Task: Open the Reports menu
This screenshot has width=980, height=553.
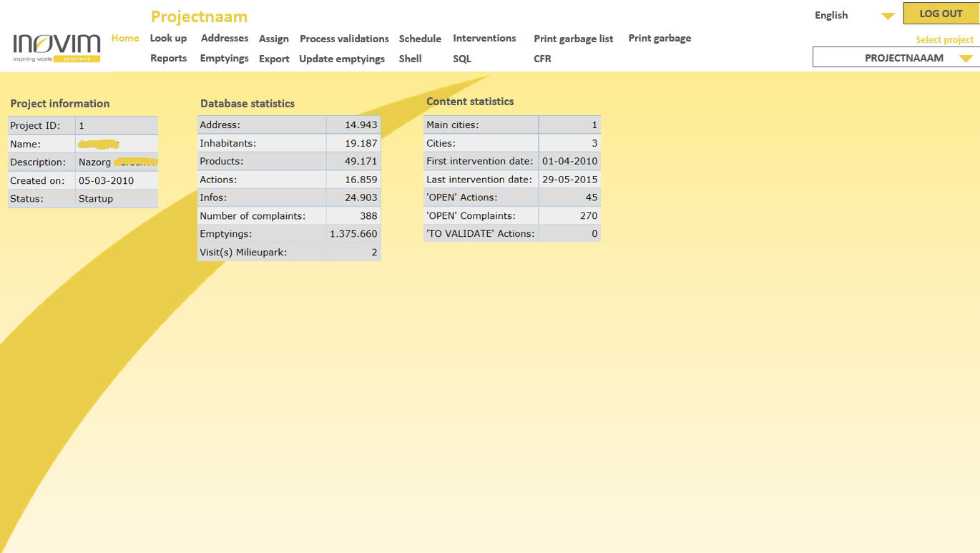Action: click(x=169, y=58)
